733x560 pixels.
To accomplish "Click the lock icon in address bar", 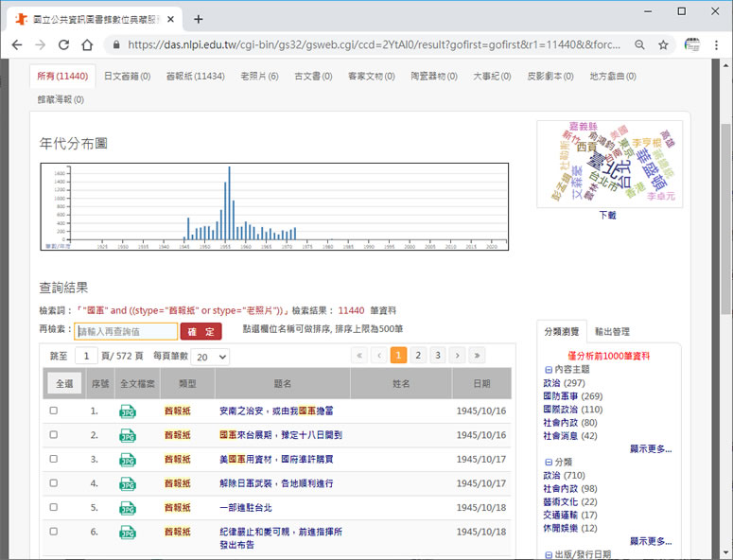I will click(x=116, y=44).
